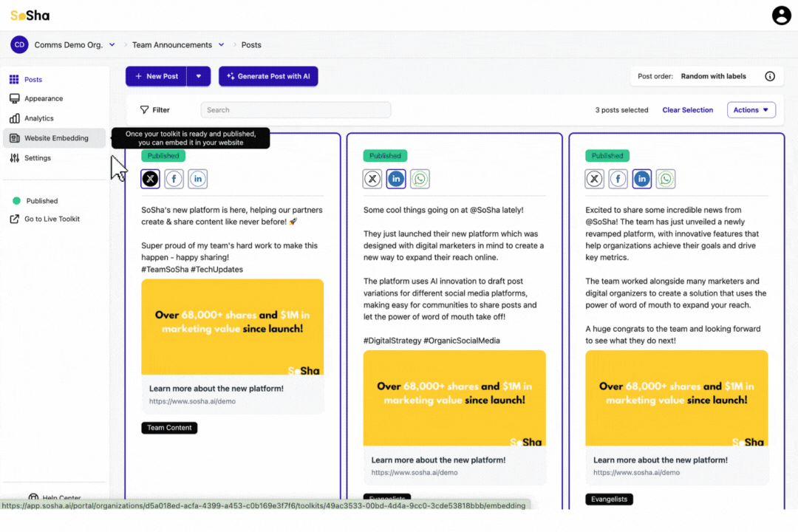Click the CD organization avatar

click(x=19, y=45)
